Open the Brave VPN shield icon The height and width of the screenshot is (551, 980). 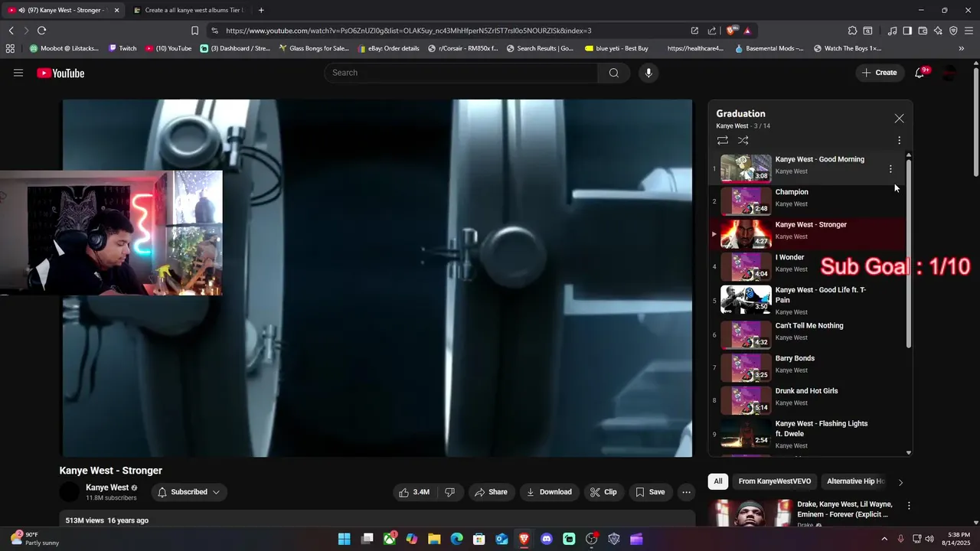[x=953, y=31]
